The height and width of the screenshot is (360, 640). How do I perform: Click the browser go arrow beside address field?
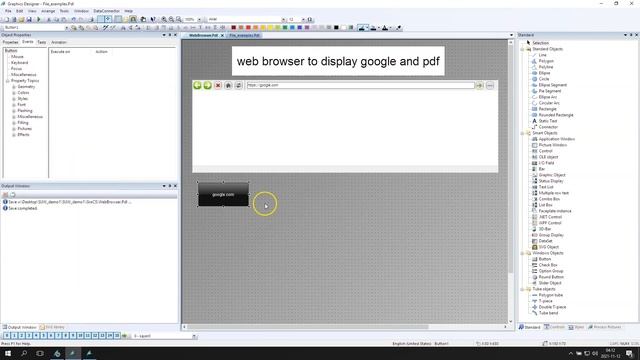click(x=480, y=85)
